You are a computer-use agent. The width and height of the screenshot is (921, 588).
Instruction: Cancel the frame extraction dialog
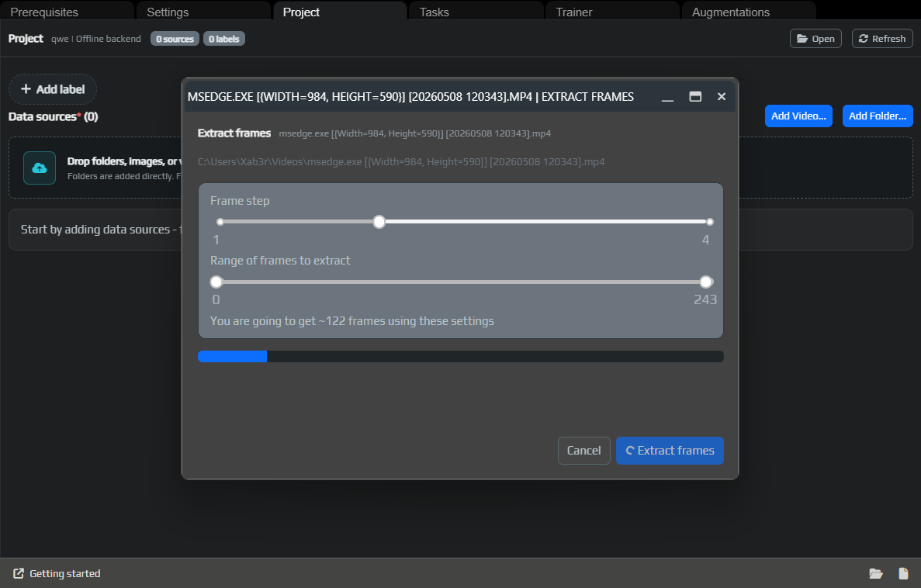pyautogui.click(x=583, y=451)
